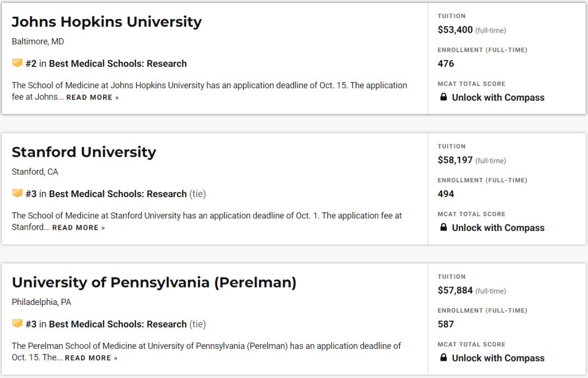The height and width of the screenshot is (378, 588).
Task: Click the lock icon in Perelman card
Action: tap(443, 358)
